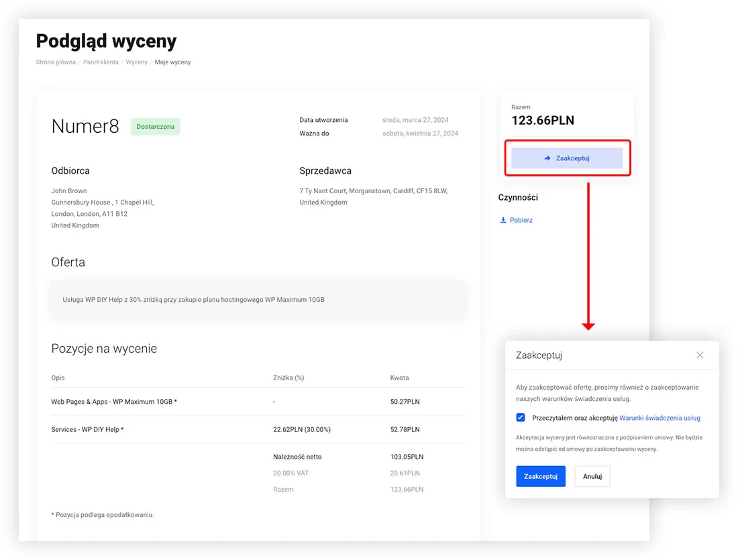
Task: Click the 123.66PLN total in the Razem card
Action: [543, 121]
